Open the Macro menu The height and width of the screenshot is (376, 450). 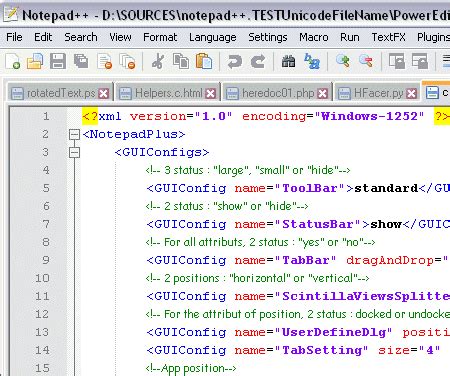314,37
